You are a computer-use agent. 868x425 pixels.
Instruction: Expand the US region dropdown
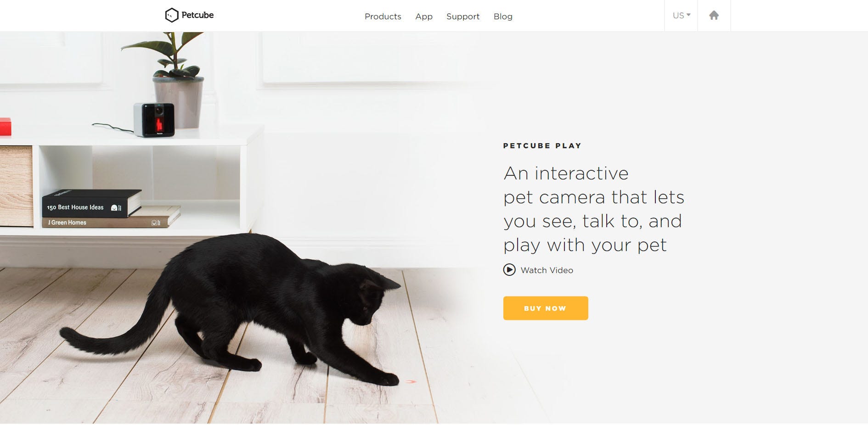point(681,16)
